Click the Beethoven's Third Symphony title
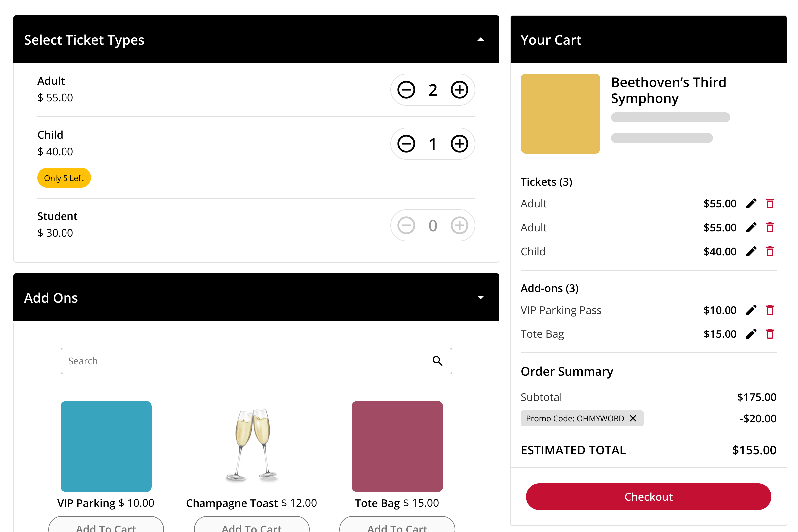Image resolution: width=798 pixels, height=532 pixels. point(668,90)
